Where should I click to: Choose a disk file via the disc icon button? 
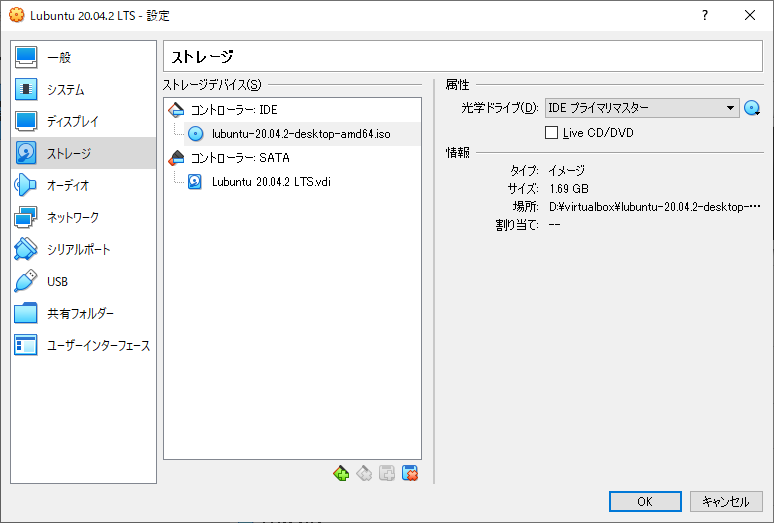[752, 108]
